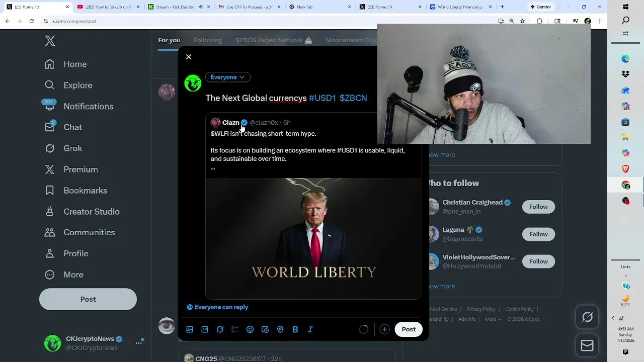
Task: Open a new browser tab
Action: (502, 7)
